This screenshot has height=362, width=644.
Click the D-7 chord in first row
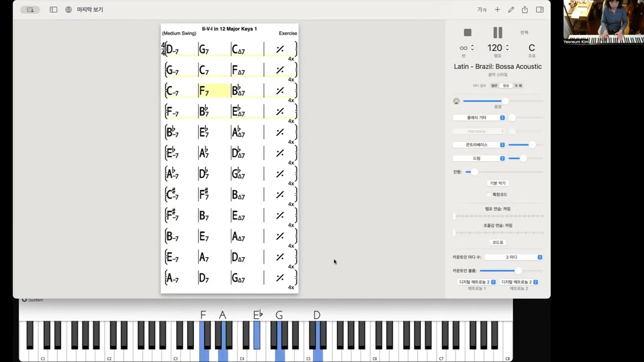point(172,49)
